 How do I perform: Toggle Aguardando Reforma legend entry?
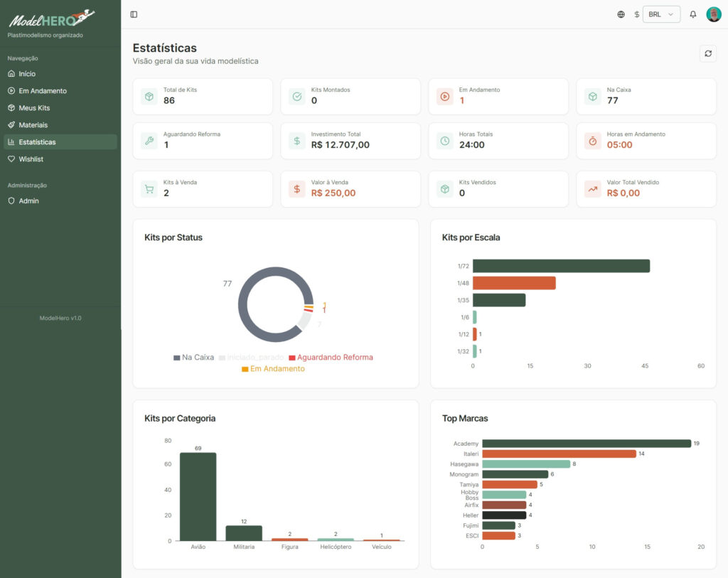331,358
